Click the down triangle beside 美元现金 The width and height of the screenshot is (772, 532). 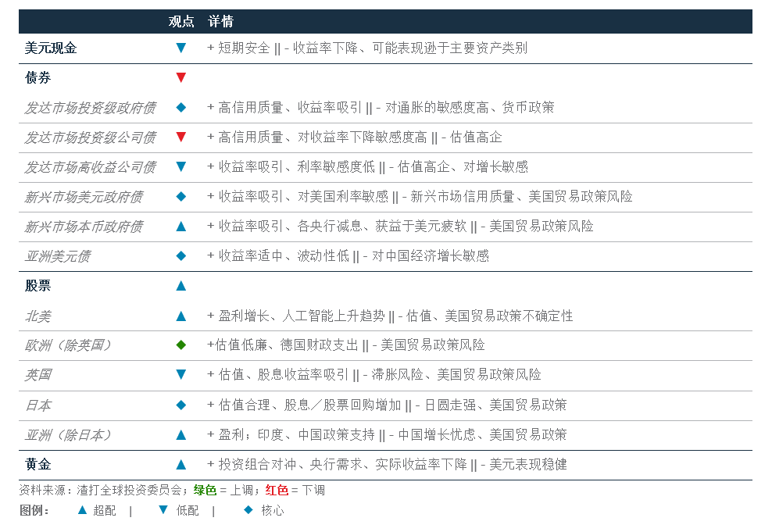point(181,48)
